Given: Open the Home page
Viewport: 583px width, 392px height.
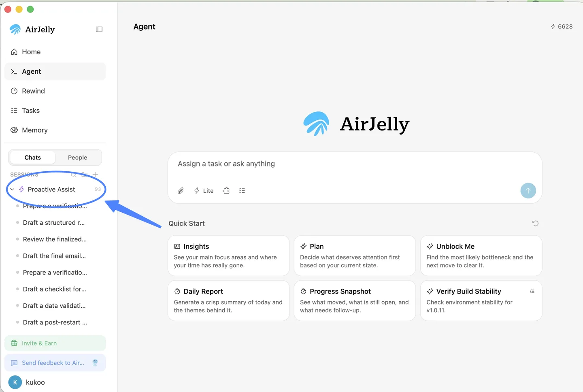Looking at the screenshot, I should tap(55, 52).
